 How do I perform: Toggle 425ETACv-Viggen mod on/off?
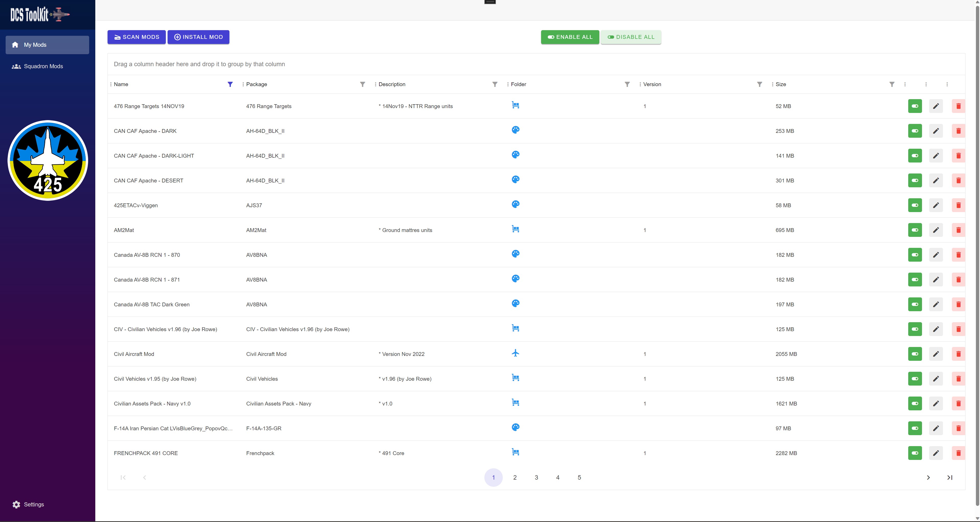tap(915, 205)
